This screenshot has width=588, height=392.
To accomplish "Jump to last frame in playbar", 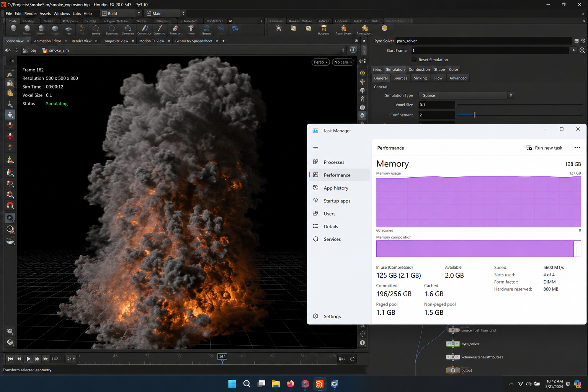I will coord(46,359).
